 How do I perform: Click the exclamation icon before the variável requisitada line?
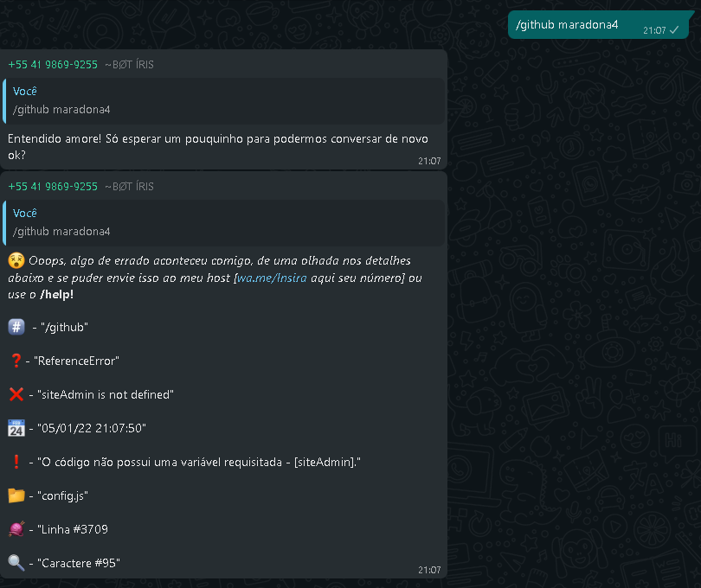tap(16, 462)
